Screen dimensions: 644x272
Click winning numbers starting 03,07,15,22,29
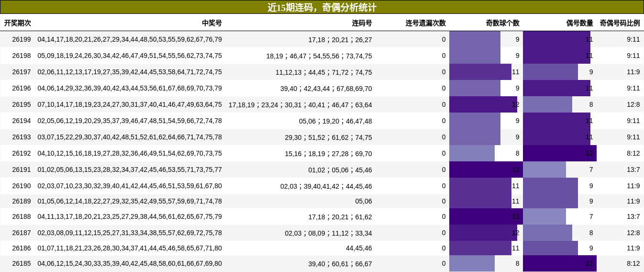[x=130, y=137]
